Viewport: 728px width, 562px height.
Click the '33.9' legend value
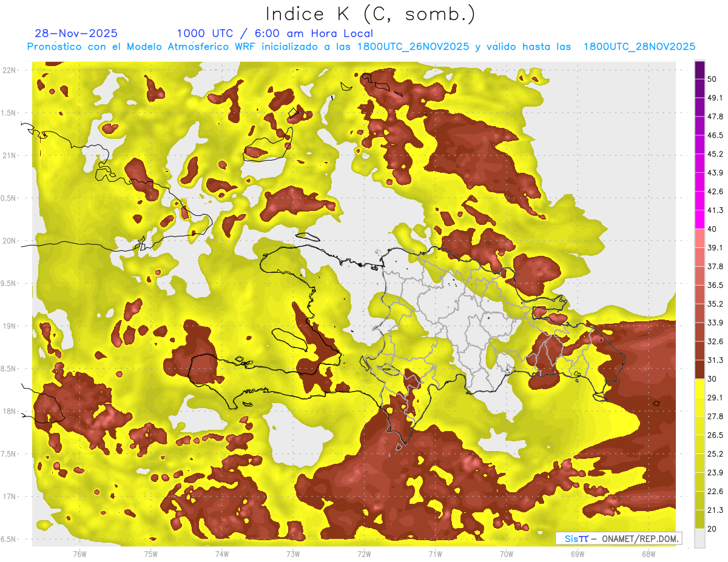click(715, 323)
